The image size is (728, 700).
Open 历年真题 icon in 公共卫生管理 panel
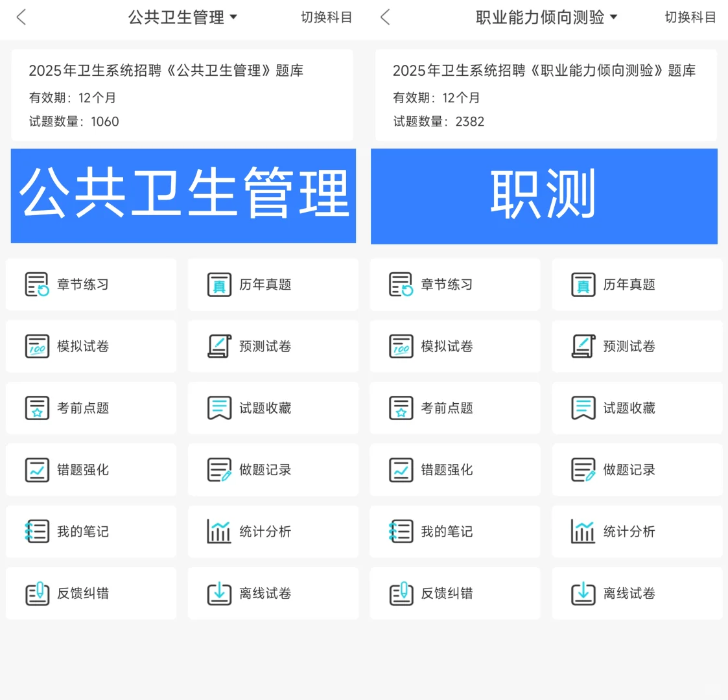click(x=219, y=284)
